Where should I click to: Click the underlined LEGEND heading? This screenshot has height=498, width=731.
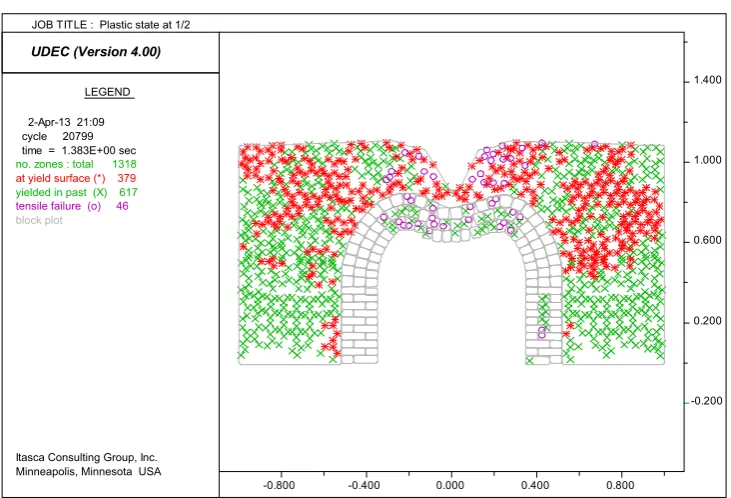pyautogui.click(x=108, y=92)
